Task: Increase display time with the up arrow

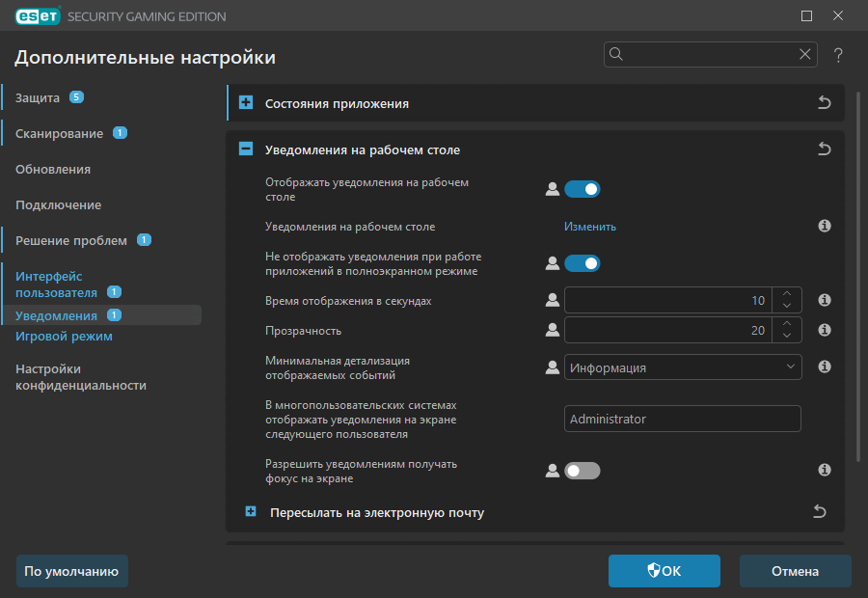Action: [x=787, y=293]
